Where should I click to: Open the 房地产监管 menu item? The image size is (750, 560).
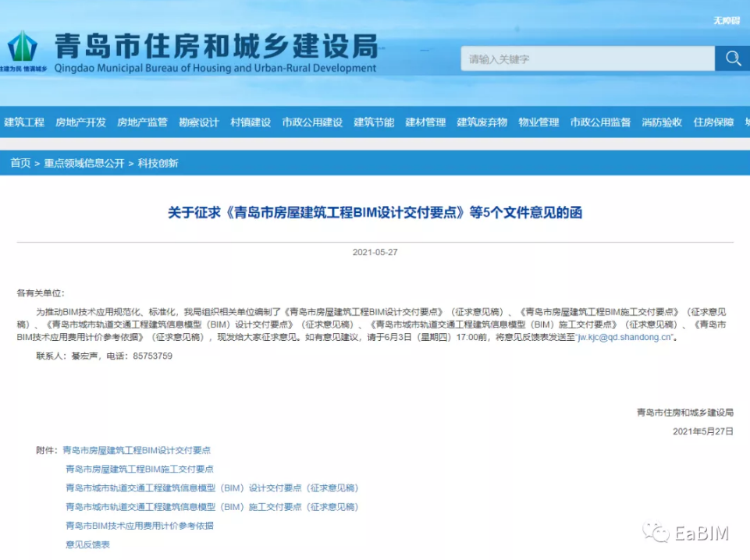[x=142, y=122]
